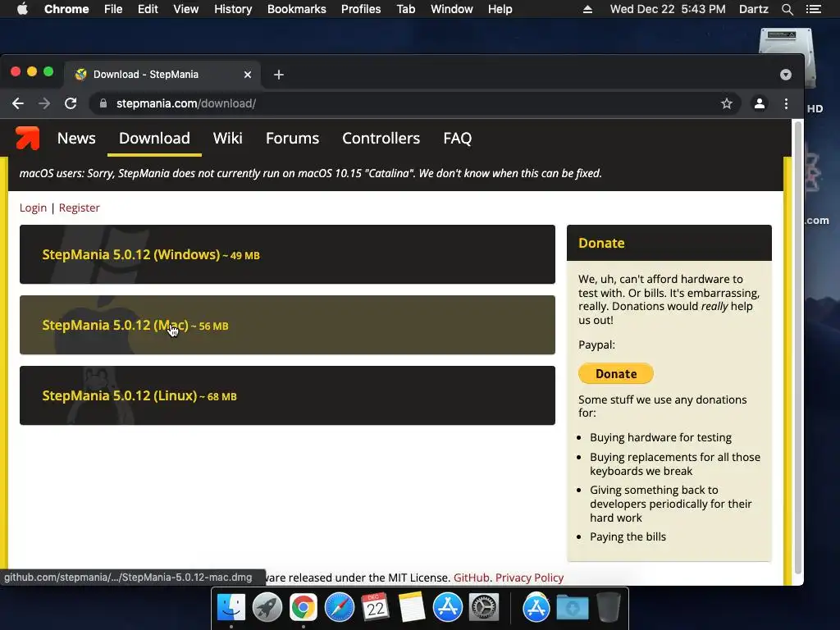Click the Login link

(x=33, y=208)
